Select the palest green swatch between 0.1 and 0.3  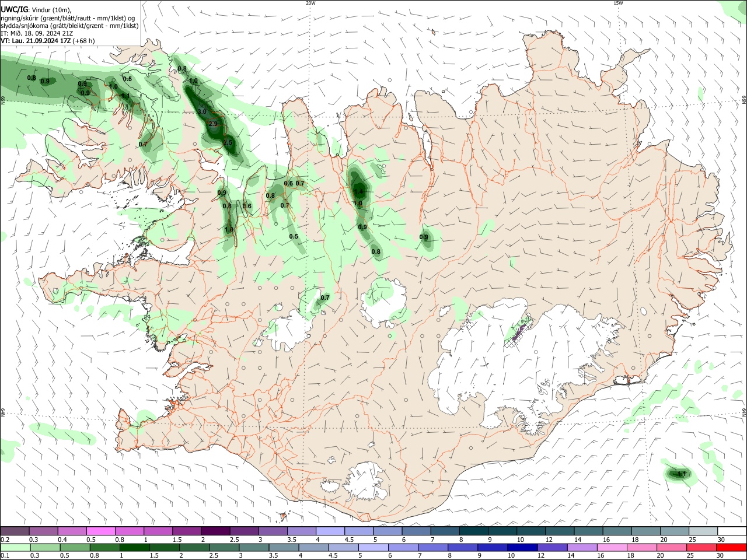[x=15, y=547]
